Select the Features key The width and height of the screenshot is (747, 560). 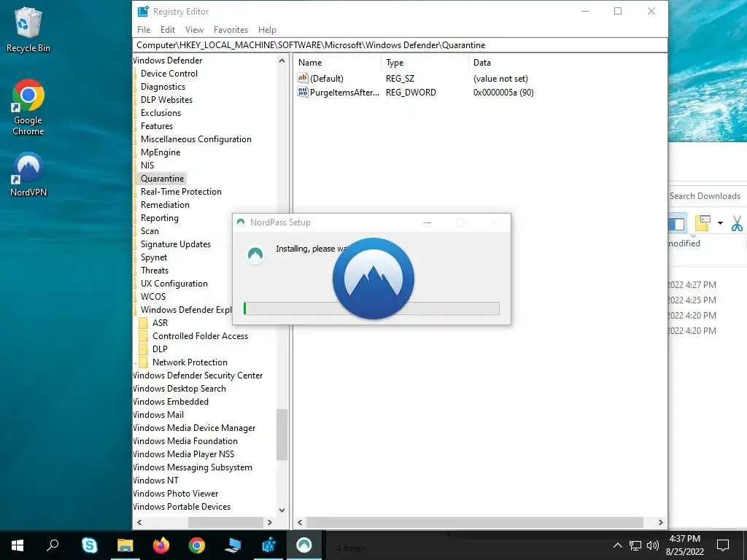157,126
